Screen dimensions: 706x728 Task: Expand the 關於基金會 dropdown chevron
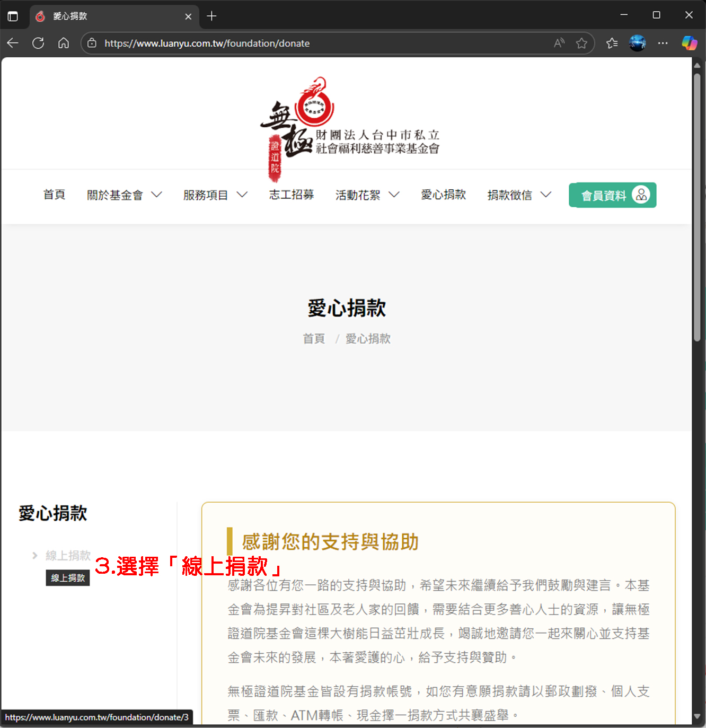point(156,195)
